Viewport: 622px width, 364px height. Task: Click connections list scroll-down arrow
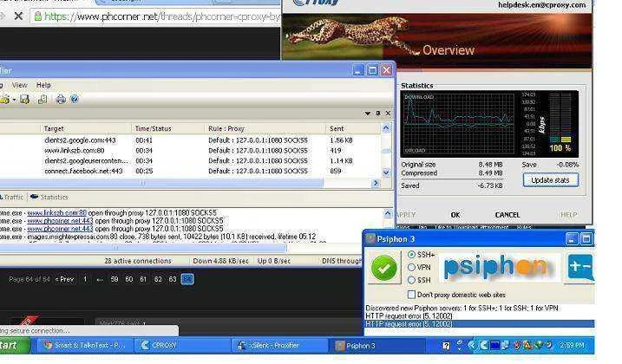click(x=386, y=172)
